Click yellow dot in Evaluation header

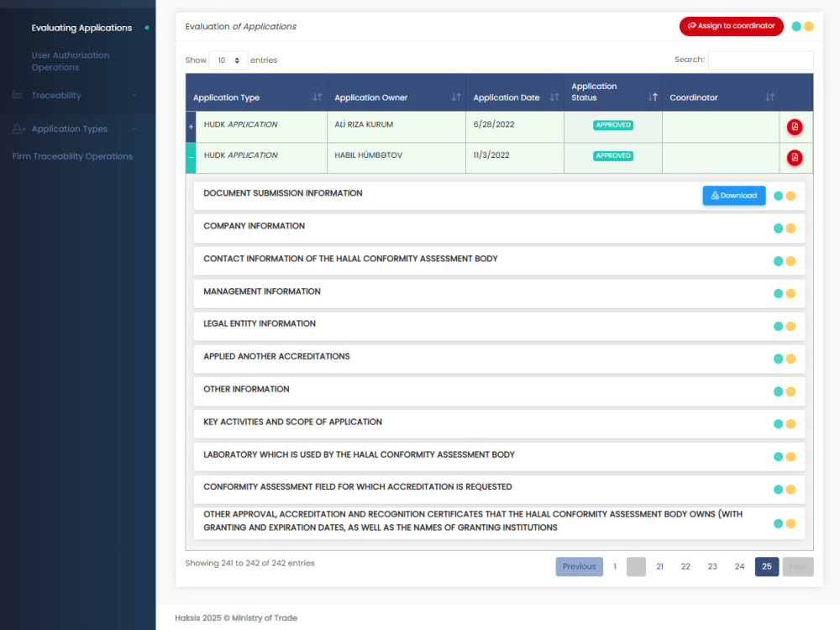pyautogui.click(x=809, y=26)
